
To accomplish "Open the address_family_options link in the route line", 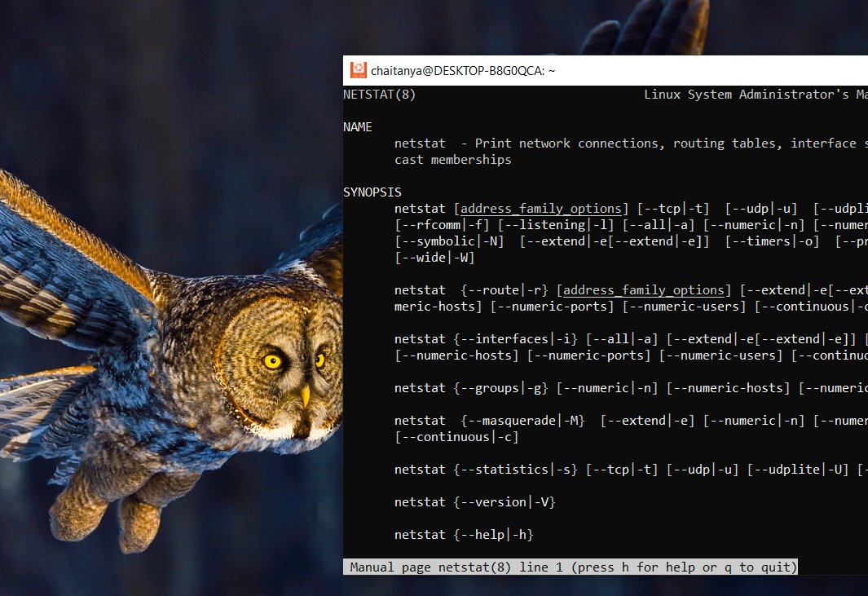I will (x=643, y=289).
